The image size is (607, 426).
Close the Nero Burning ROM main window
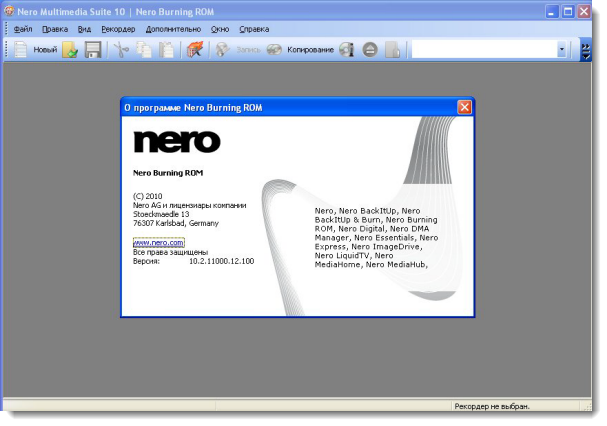[x=584, y=11]
